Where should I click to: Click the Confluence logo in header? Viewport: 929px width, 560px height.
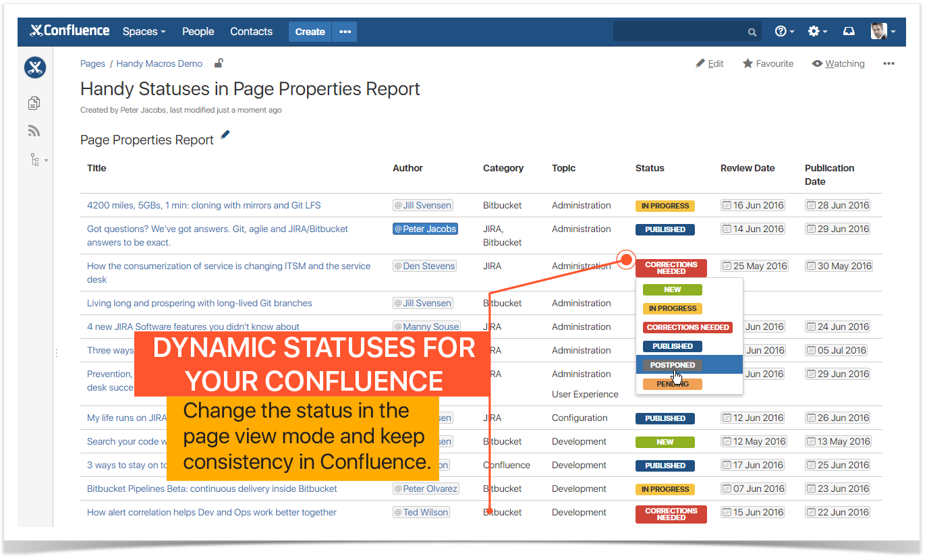coord(69,31)
